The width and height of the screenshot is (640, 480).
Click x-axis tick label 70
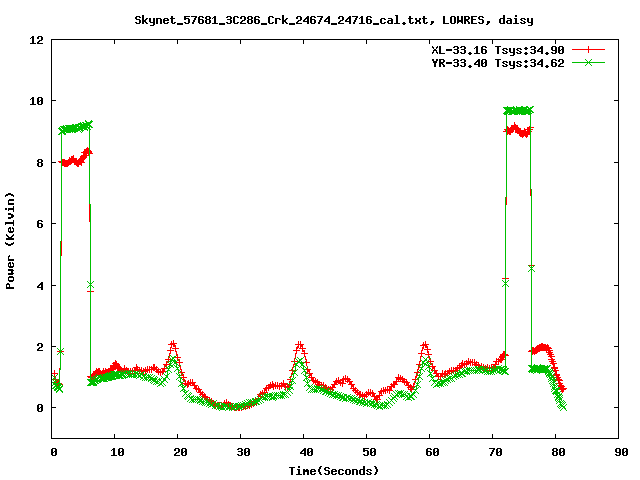pos(495,452)
